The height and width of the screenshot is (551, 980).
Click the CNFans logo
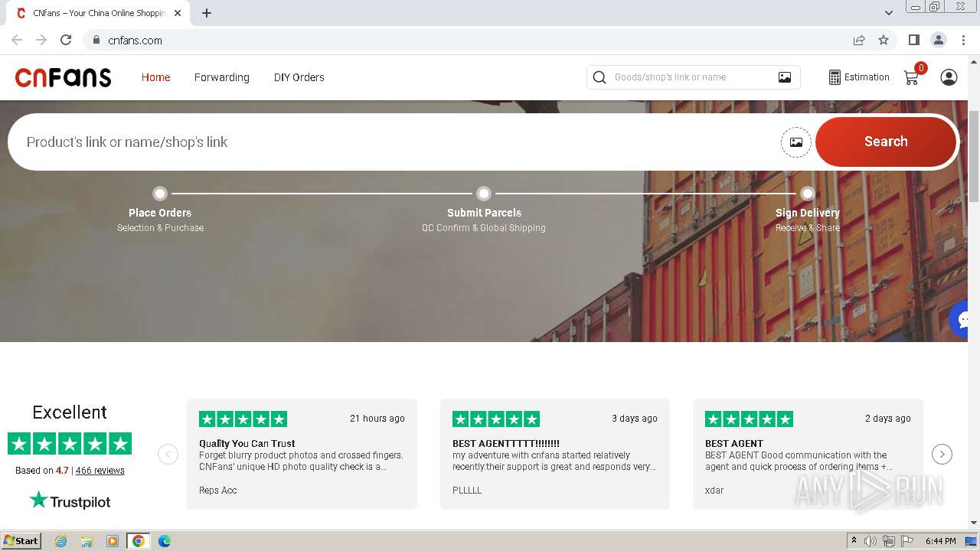point(64,77)
